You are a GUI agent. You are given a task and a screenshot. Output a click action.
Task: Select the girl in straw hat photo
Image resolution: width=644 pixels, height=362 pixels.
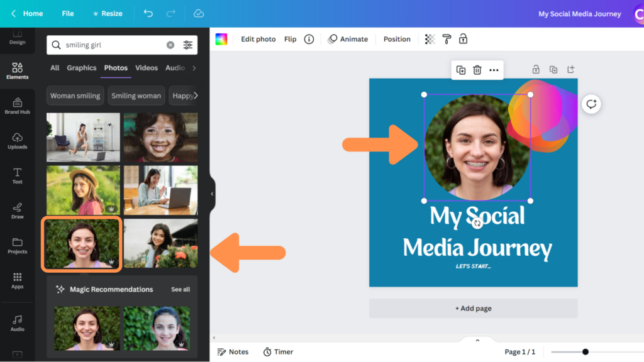click(x=84, y=190)
